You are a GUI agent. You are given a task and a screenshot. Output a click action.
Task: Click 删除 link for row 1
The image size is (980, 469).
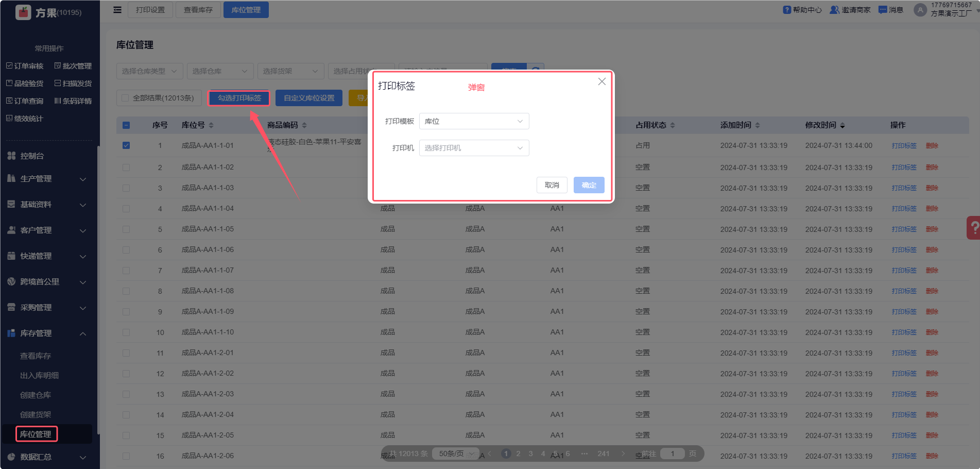(932, 145)
